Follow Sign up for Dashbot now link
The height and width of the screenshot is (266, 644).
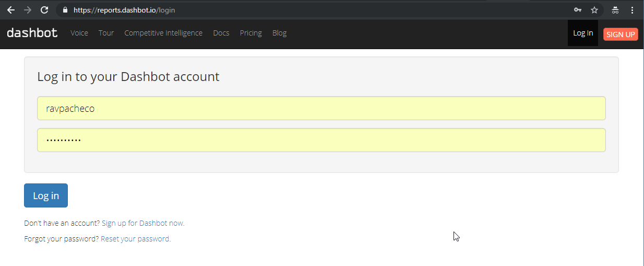143,223
